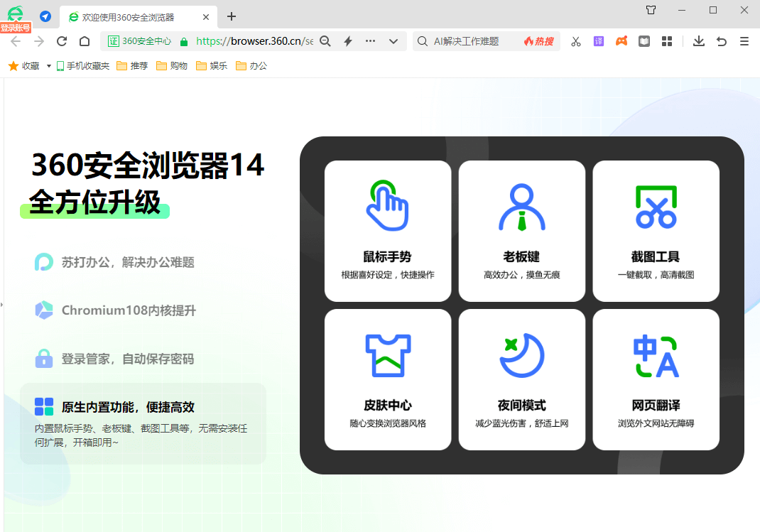Open the extensions grid icon
760x532 pixels.
click(x=667, y=41)
